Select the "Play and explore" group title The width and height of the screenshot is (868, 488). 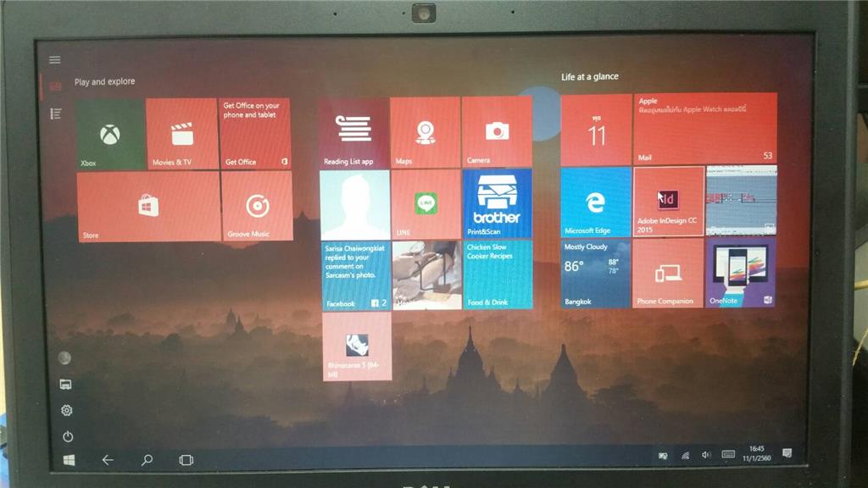pyautogui.click(x=104, y=81)
